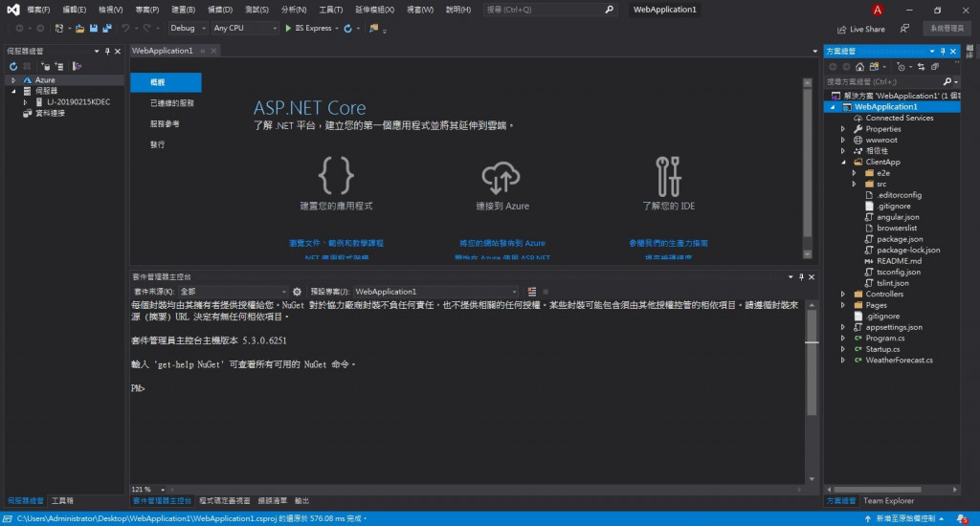980x526 pixels.
Task: Expand the Controllers folder
Action: [843, 295]
